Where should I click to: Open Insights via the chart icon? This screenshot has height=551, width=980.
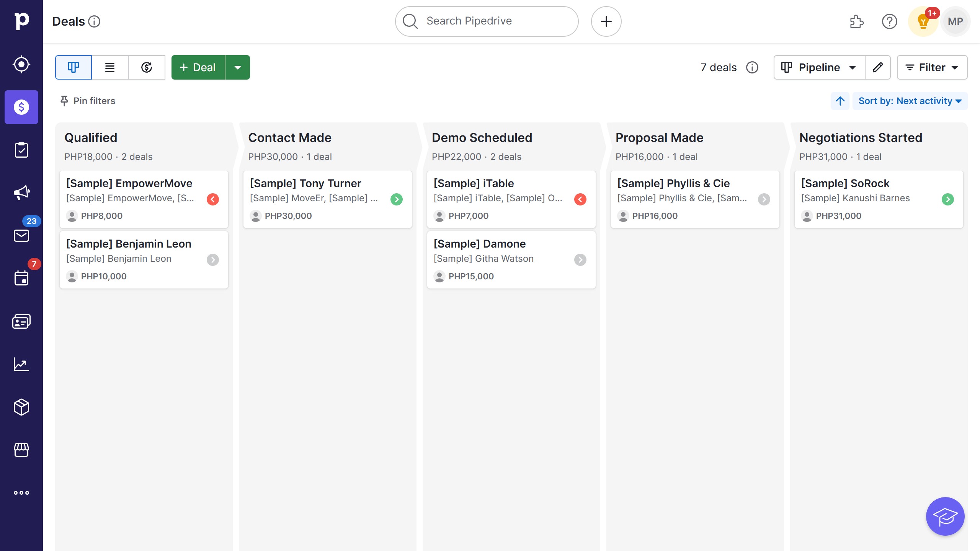[21, 364]
